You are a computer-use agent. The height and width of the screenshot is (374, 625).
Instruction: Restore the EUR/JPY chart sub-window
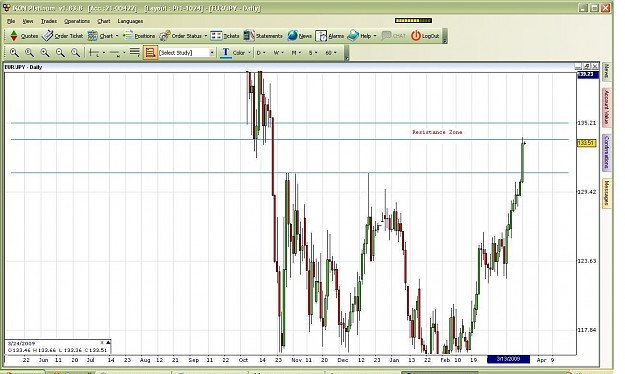587,66
